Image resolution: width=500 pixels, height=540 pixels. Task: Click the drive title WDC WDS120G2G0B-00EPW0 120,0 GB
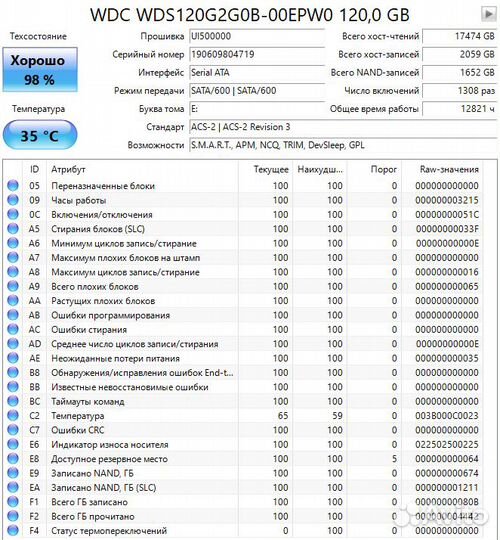pyautogui.click(x=250, y=15)
